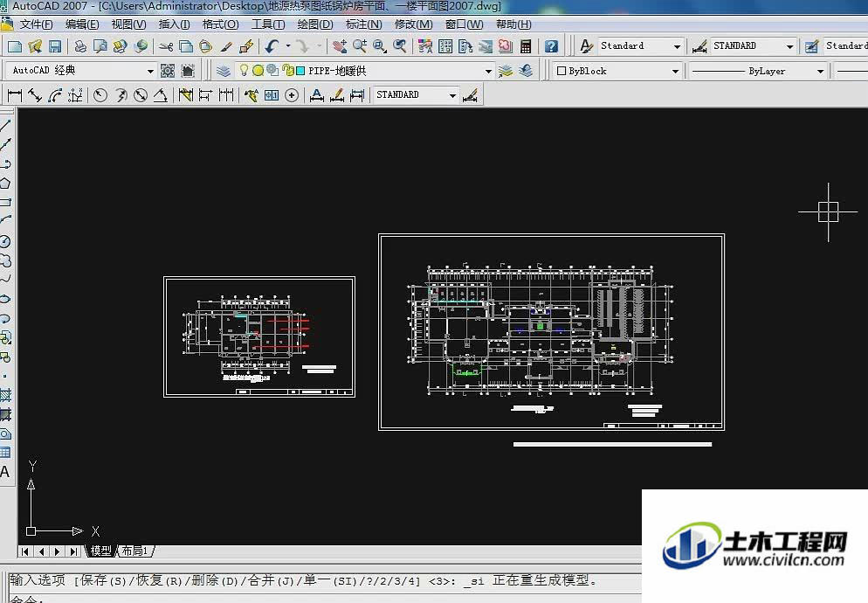Screen dimensions: 868x603
Task: Click the Aligned dimension tool
Action: tap(34, 95)
